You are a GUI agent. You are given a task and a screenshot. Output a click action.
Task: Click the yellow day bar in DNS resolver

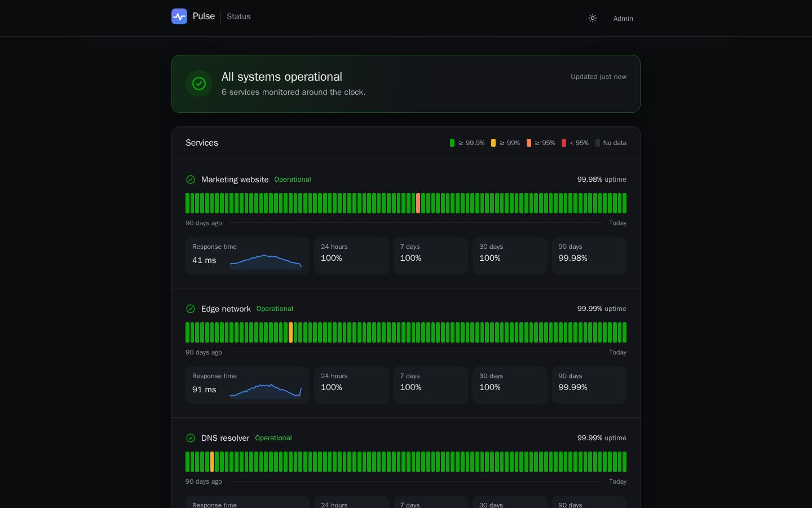[x=212, y=462]
